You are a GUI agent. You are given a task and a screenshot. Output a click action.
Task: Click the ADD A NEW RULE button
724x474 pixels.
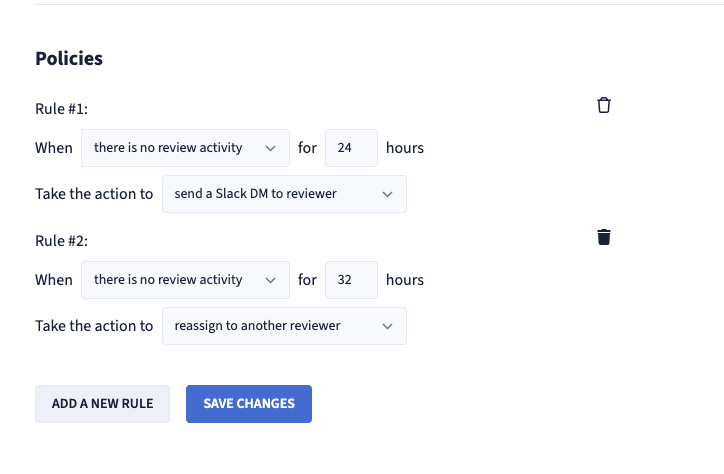[x=103, y=404]
